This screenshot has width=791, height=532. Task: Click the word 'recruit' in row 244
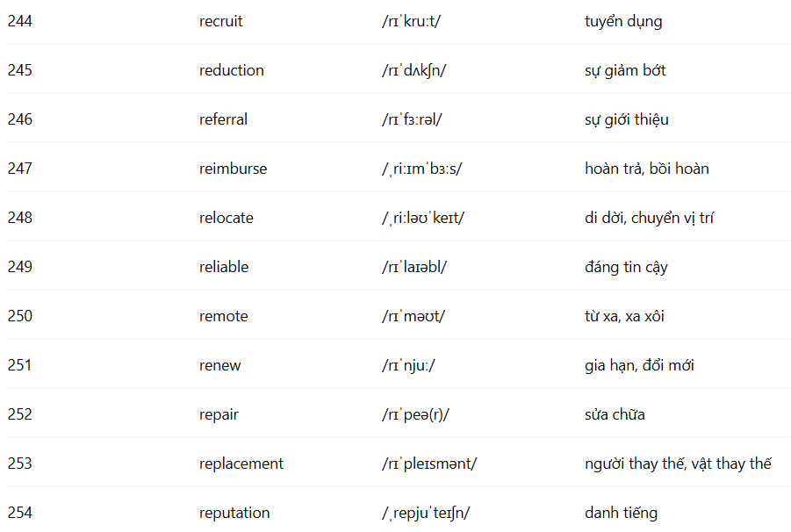pos(221,21)
